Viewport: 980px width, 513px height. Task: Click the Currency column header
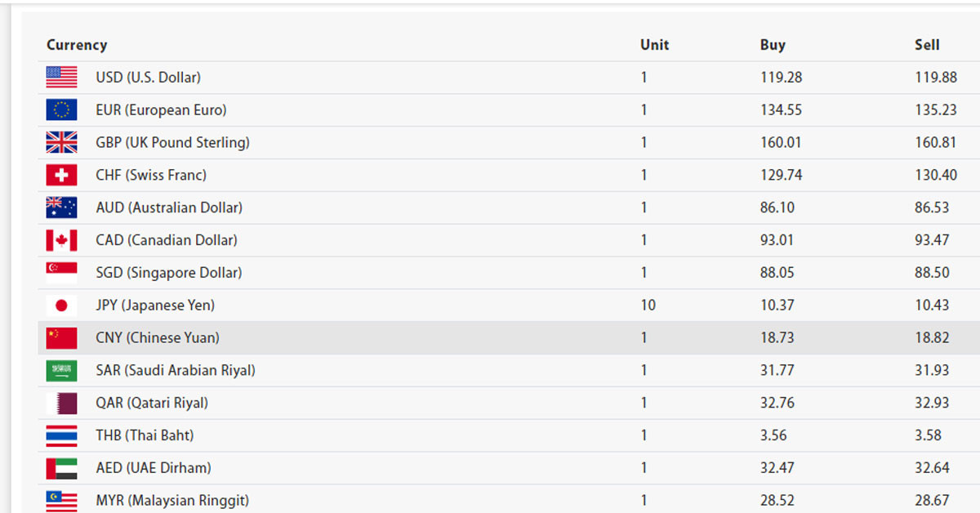pyautogui.click(x=77, y=45)
